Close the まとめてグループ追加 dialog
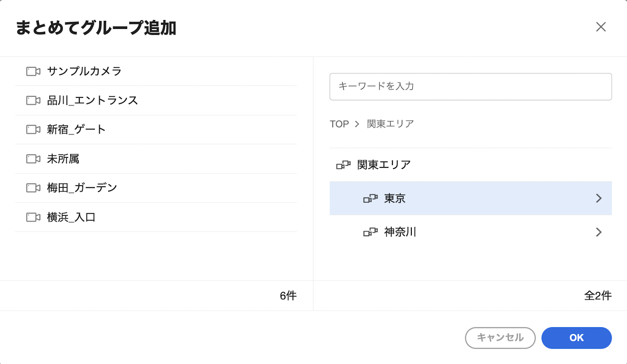 (x=601, y=27)
